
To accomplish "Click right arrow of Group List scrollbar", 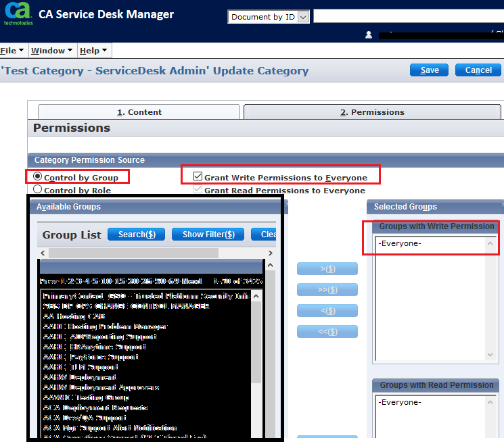I will (x=271, y=253).
